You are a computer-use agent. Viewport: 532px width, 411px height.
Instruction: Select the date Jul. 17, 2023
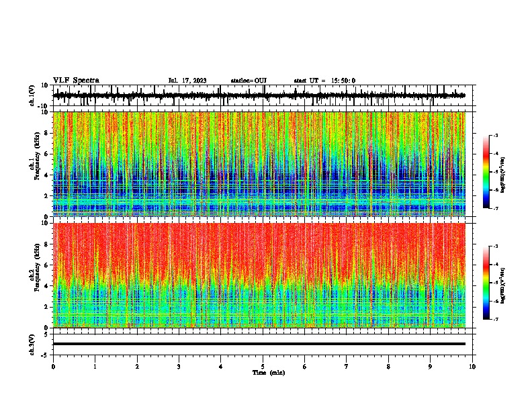[x=187, y=81]
